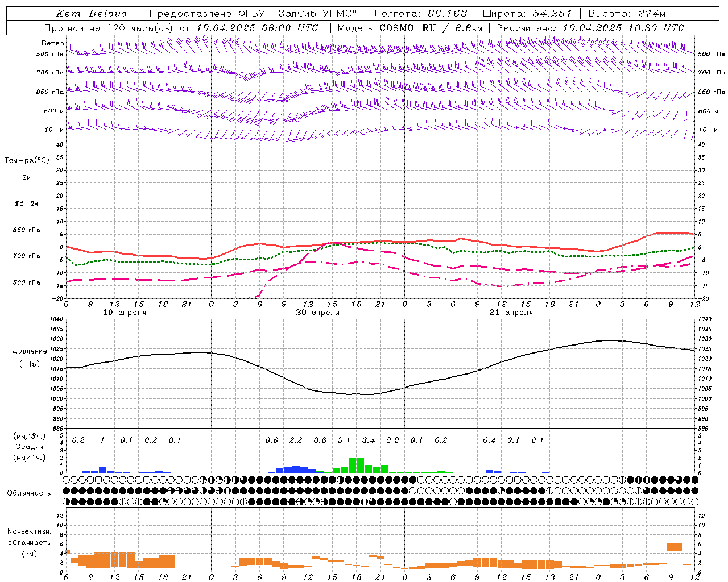The height and width of the screenshot is (582, 728).
Task: Click the Конвективн. label
Action: (30, 531)
